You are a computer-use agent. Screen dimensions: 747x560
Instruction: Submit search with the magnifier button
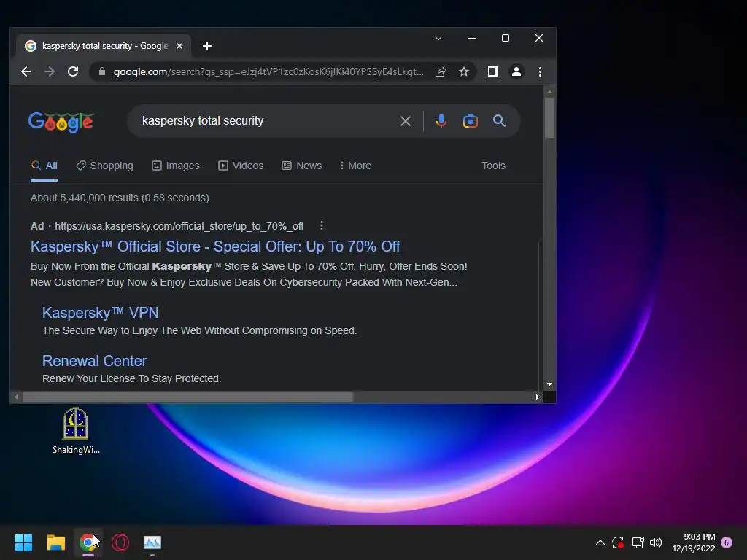point(499,121)
